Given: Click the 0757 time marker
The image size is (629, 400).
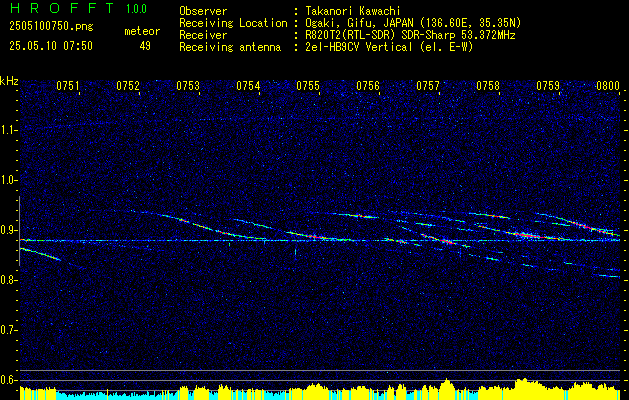Looking at the screenshot, I should 428,86.
